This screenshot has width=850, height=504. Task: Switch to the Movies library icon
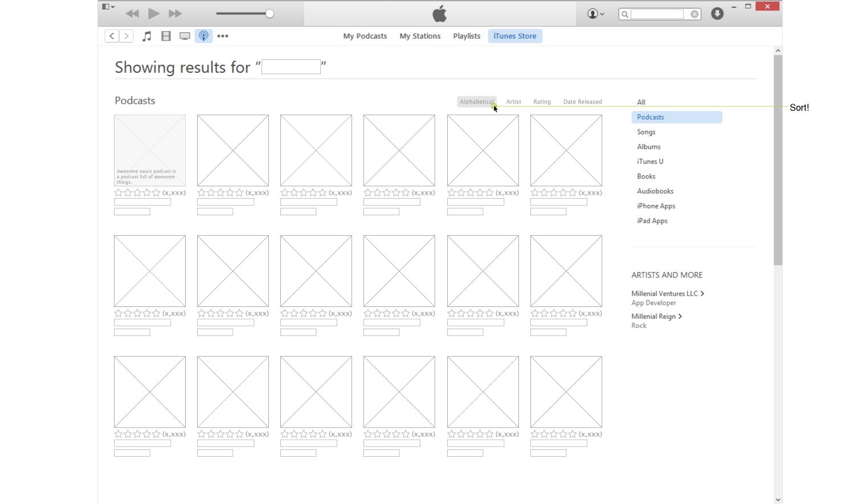166,36
